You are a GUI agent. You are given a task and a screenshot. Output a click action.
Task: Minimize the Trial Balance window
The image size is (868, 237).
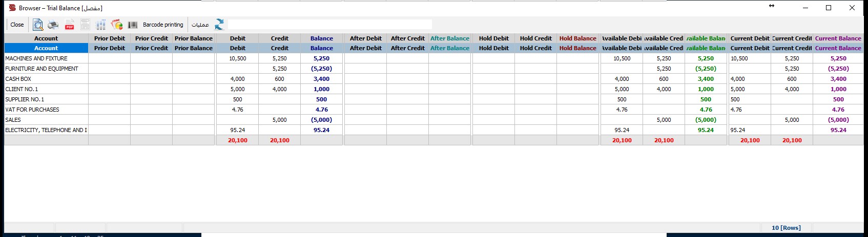(805, 8)
